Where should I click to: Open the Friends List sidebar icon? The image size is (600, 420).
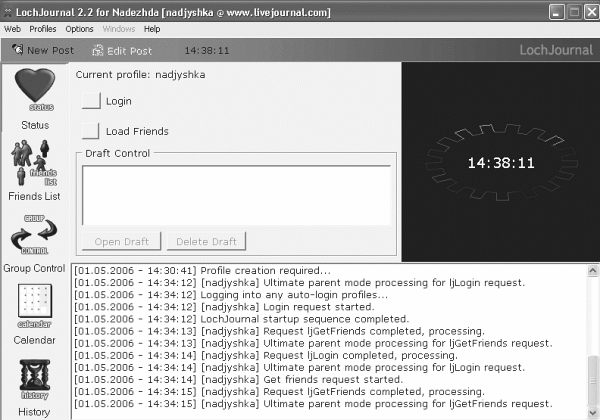[x=34, y=163]
